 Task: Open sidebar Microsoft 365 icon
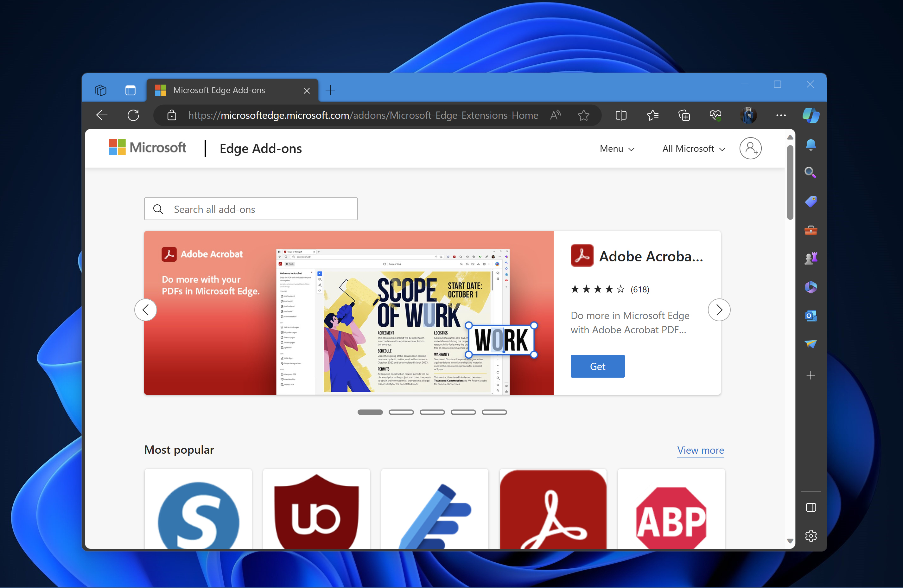tap(811, 287)
